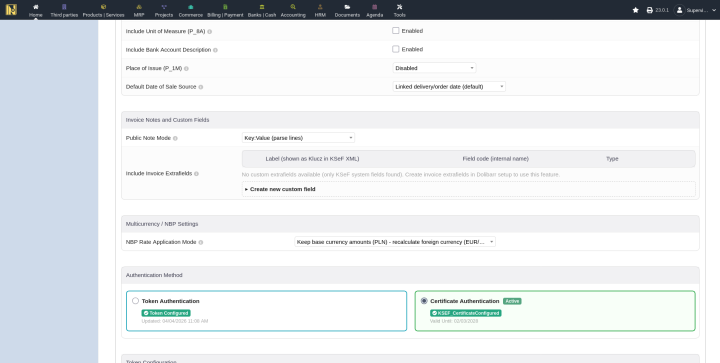The height and width of the screenshot is (363, 720).
Task: Click the Token Configured badge
Action: 166,313
